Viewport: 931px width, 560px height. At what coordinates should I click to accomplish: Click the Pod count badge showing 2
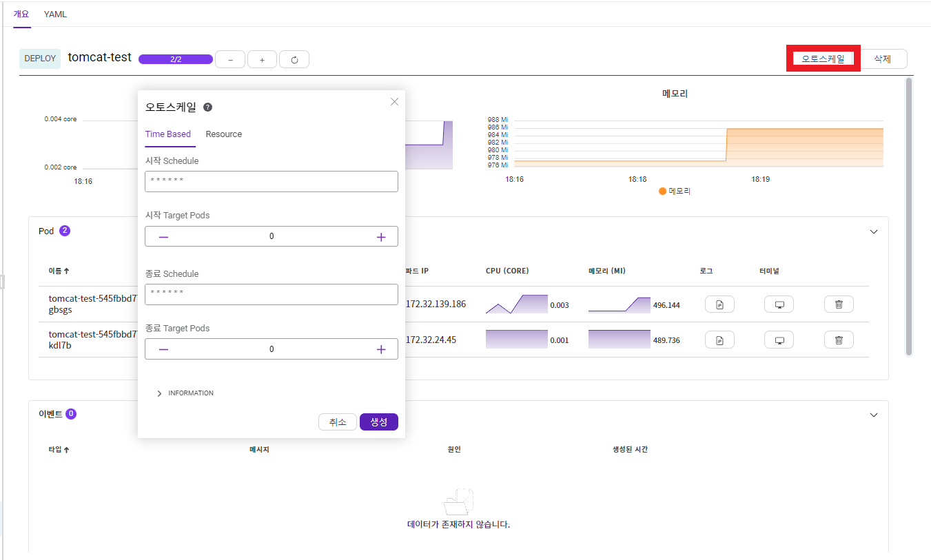click(65, 231)
